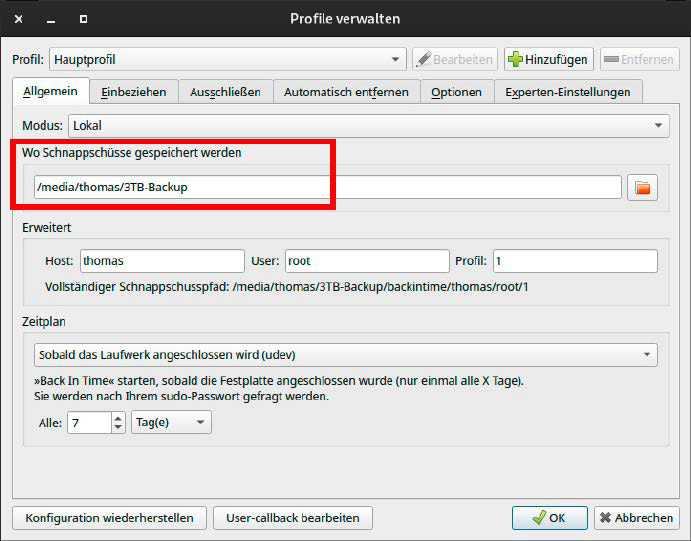
Task: Click the orange folder browse icon
Action: tap(642, 187)
